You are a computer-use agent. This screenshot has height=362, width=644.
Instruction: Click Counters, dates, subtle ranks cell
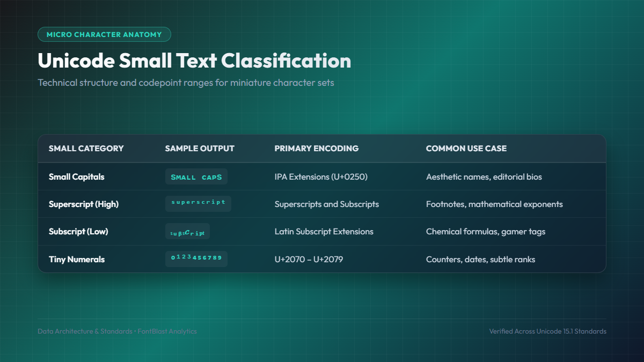(480, 260)
